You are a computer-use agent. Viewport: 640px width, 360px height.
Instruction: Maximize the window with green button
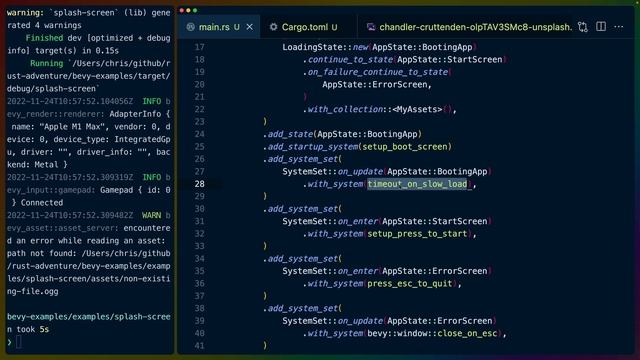(195, 10)
